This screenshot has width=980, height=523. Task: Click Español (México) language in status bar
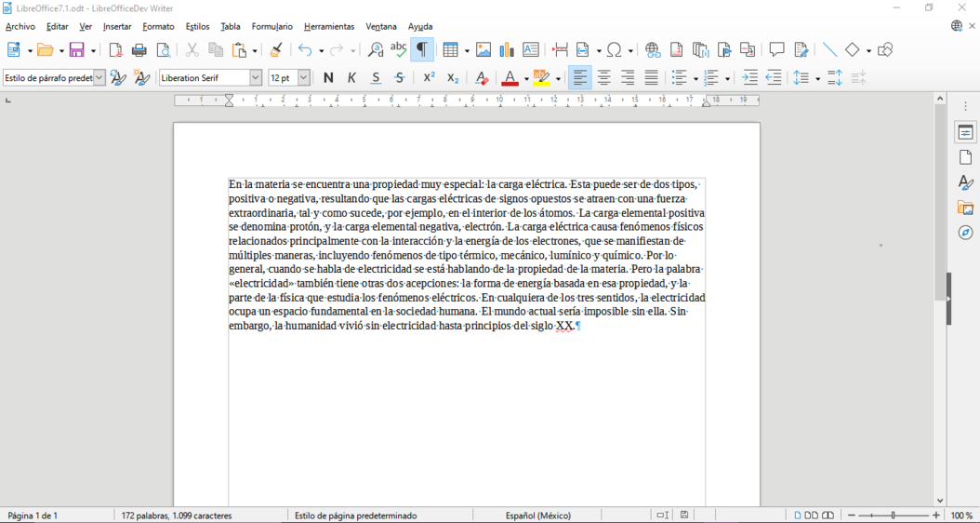point(538,516)
